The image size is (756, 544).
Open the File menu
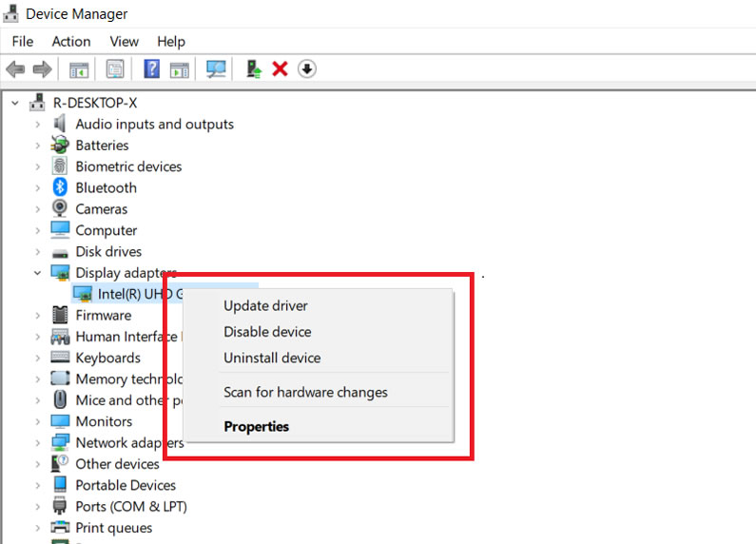(x=23, y=42)
